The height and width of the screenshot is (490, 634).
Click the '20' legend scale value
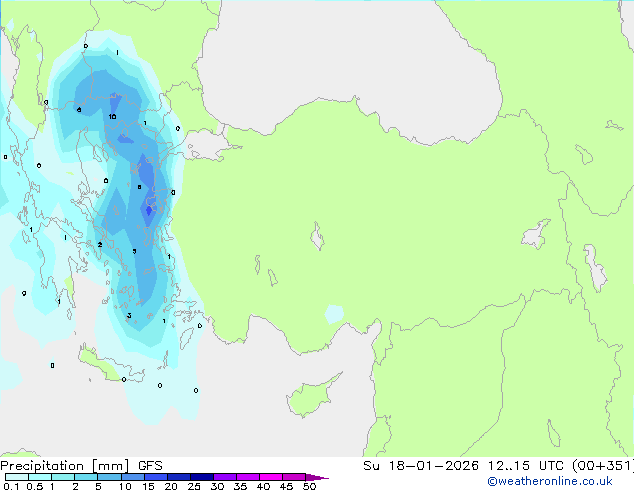click(171, 486)
